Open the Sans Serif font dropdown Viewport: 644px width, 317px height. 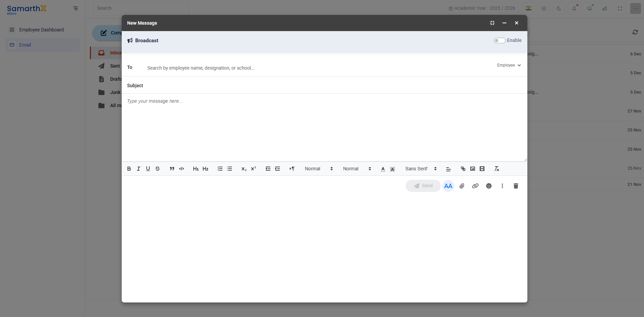click(421, 169)
